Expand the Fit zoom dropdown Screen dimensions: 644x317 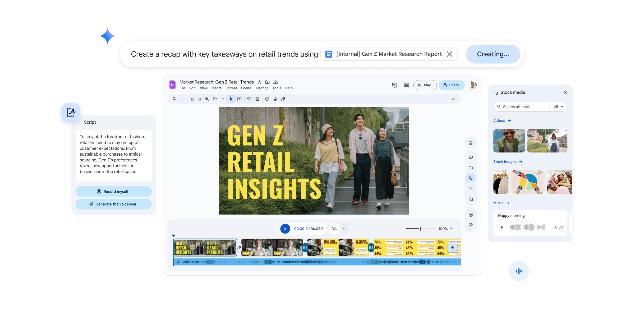click(x=223, y=99)
